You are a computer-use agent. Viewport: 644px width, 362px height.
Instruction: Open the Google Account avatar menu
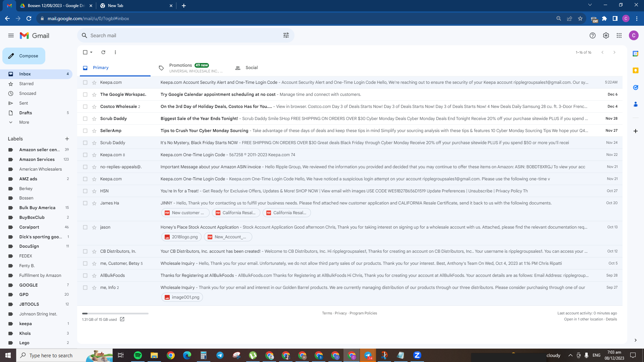click(634, 36)
